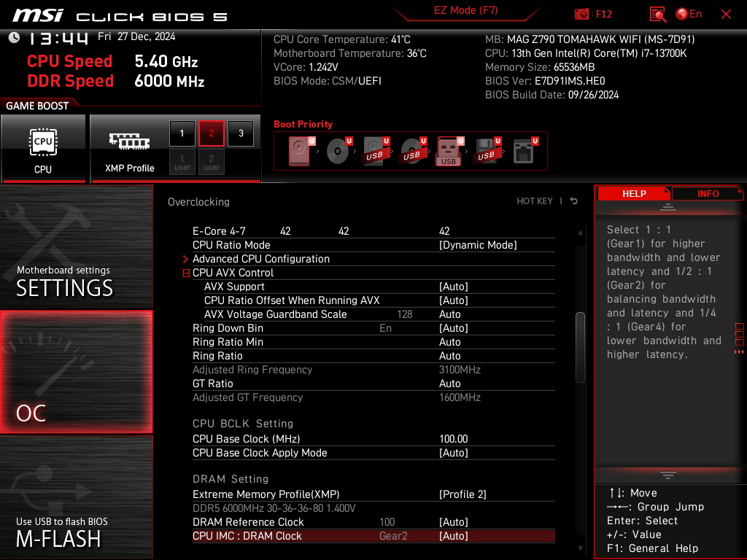Click the GAME BOOST label
747x560 pixels.
(x=37, y=106)
